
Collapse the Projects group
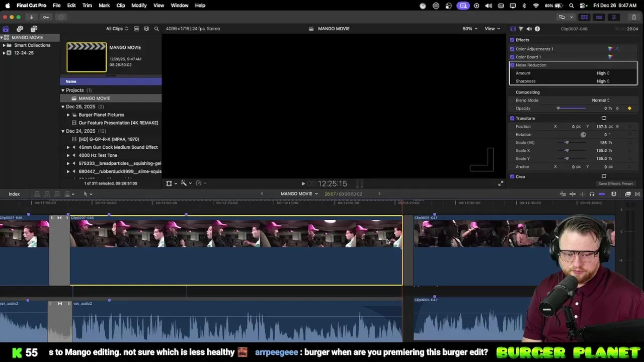63,90
